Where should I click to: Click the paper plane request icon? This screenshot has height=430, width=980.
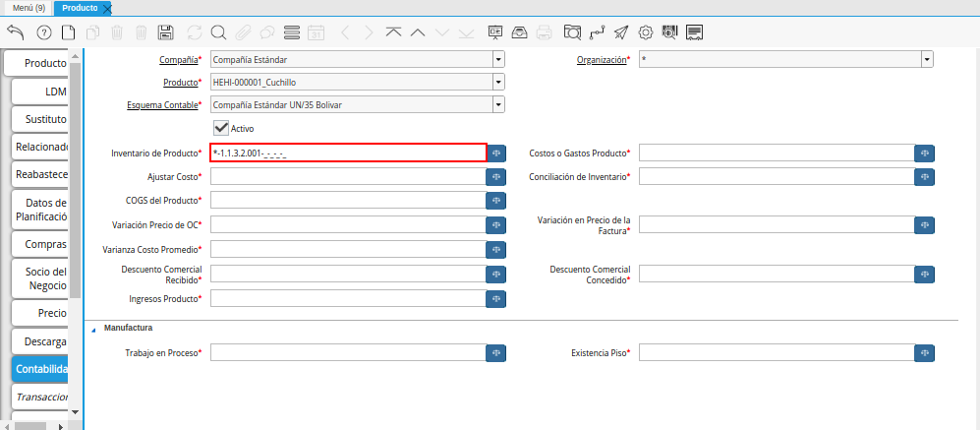point(620,32)
